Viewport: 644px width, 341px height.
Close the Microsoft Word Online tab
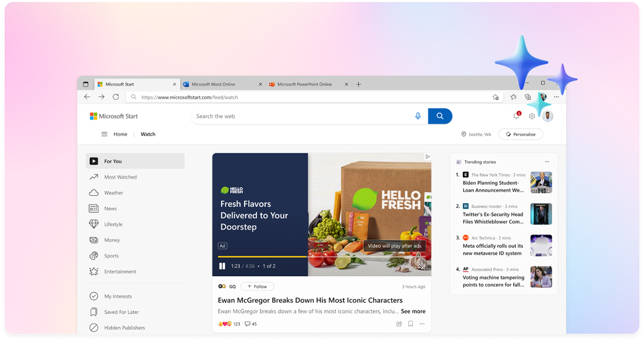tap(260, 84)
